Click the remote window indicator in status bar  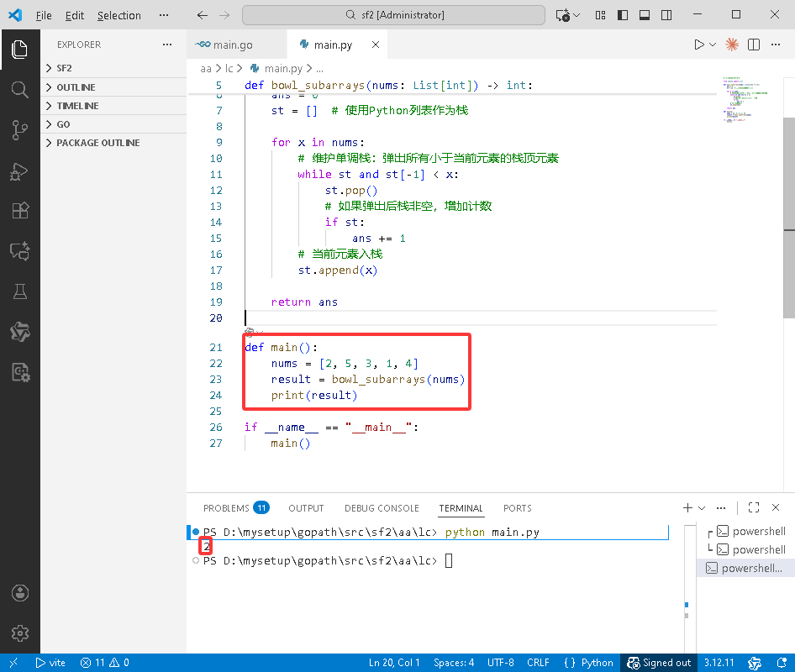click(x=13, y=663)
